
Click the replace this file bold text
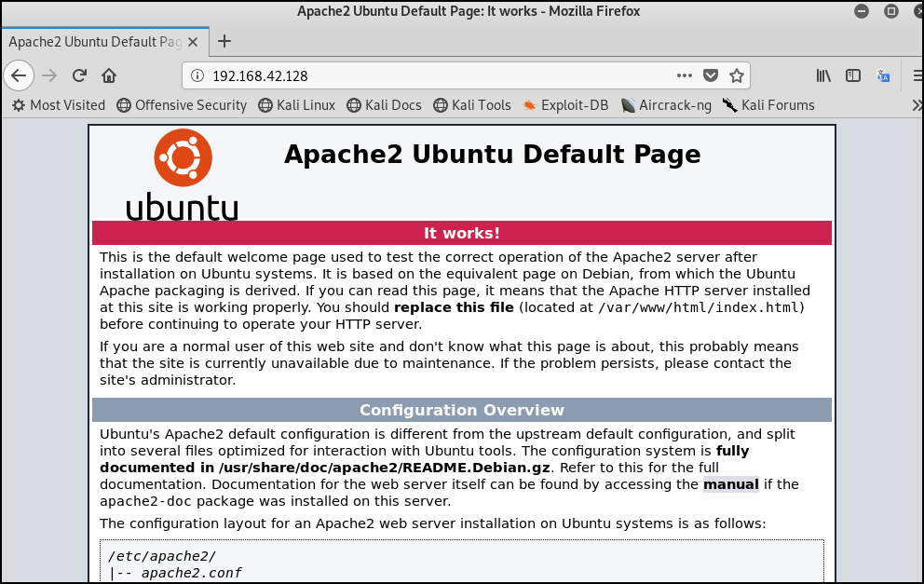(x=454, y=307)
